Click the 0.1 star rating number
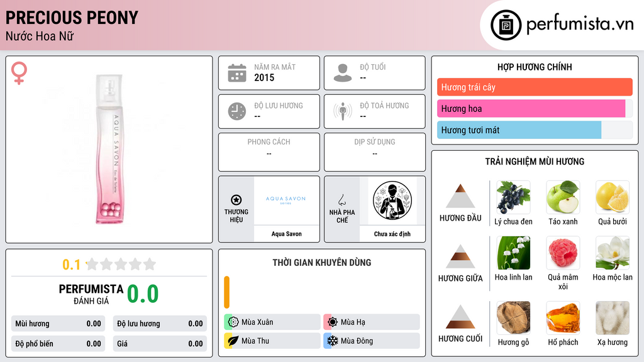The image size is (644, 362). (72, 265)
